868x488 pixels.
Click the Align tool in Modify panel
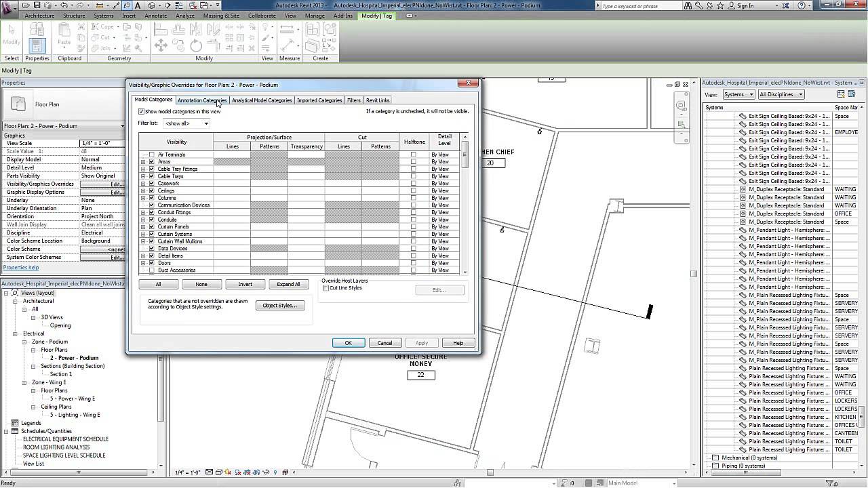(161, 29)
